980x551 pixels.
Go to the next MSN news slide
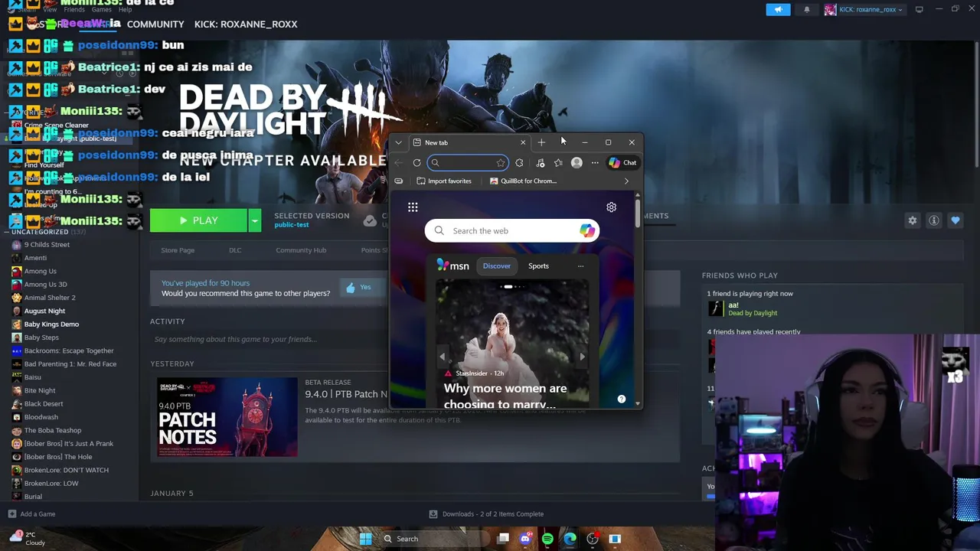pyautogui.click(x=582, y=357)
